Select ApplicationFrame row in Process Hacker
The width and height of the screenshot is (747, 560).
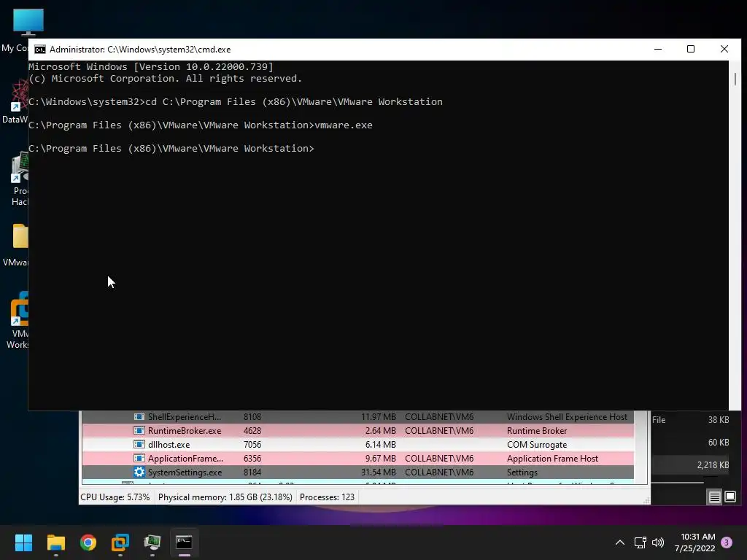tap(357, 458)
